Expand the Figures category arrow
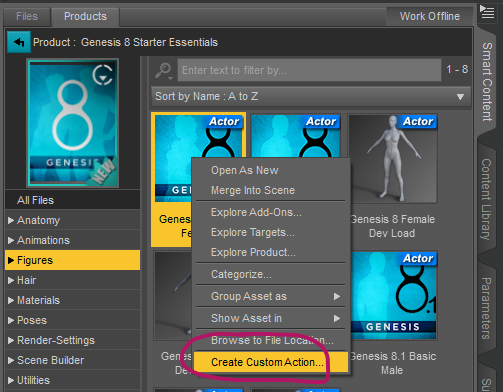This screenshot has height=392, width=503. coord(11,260)
